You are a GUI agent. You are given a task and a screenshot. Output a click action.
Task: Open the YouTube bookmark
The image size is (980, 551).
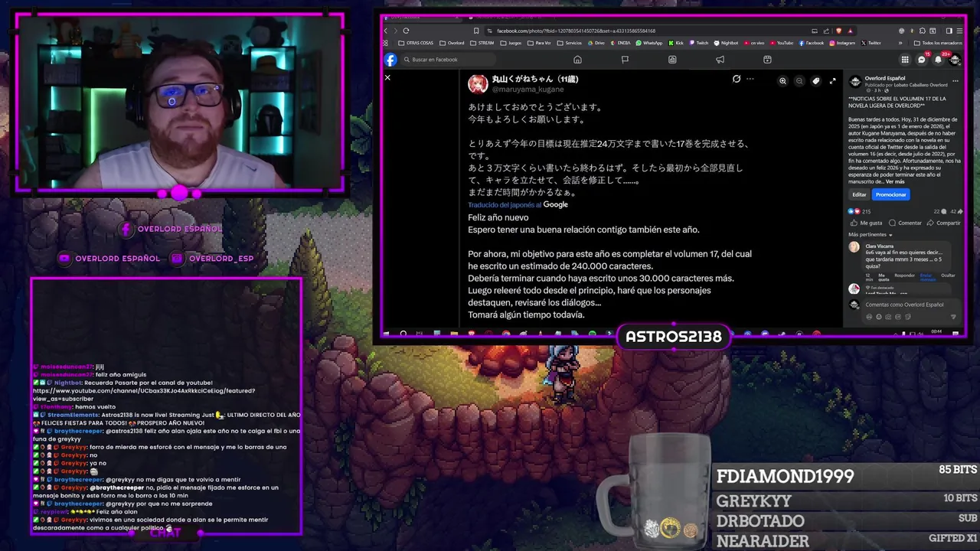click(x=781, y=43)
